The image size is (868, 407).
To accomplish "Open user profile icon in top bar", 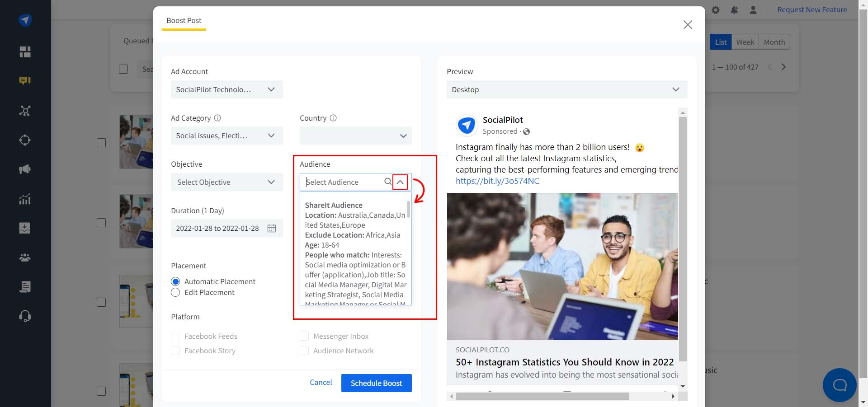I will point(753,10).
